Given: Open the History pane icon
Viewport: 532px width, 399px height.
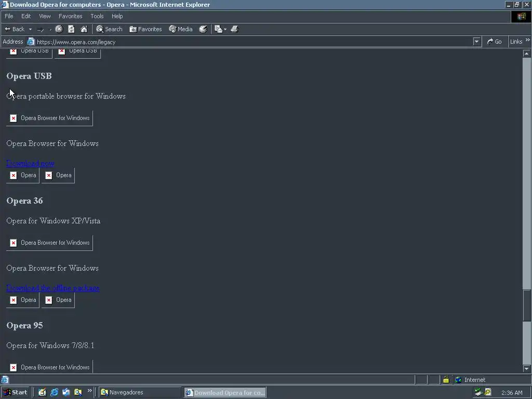Looking at the screenshot, I should pyautogui.click(x=203, y=29).
